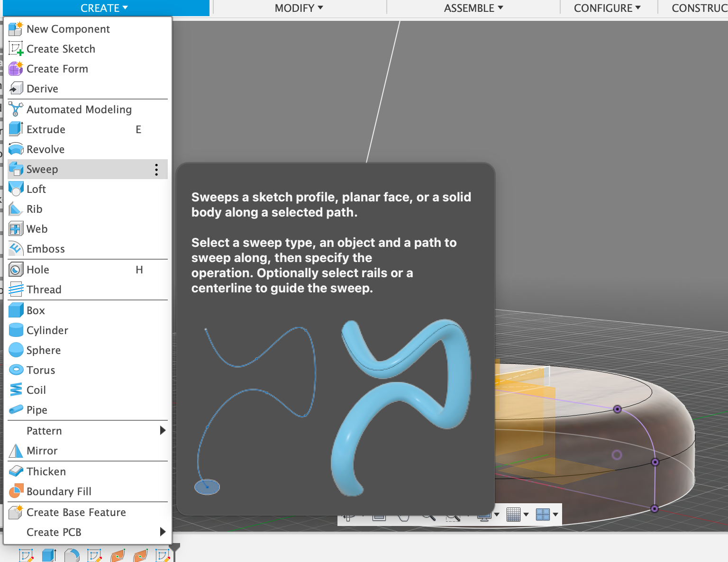Choose Extrude from the Create menu
The height and width of the screenshot is (562, 728).
coord(46,129)
